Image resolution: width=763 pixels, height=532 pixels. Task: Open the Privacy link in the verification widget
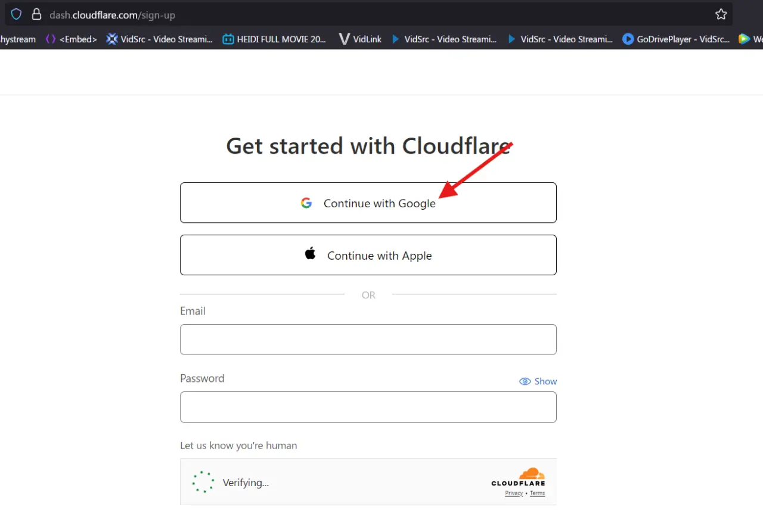tap(514, 493)
